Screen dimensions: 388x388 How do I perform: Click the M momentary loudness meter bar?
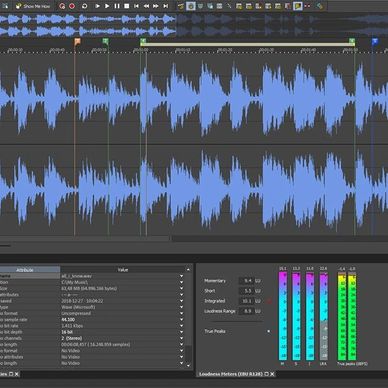point(283,316)
